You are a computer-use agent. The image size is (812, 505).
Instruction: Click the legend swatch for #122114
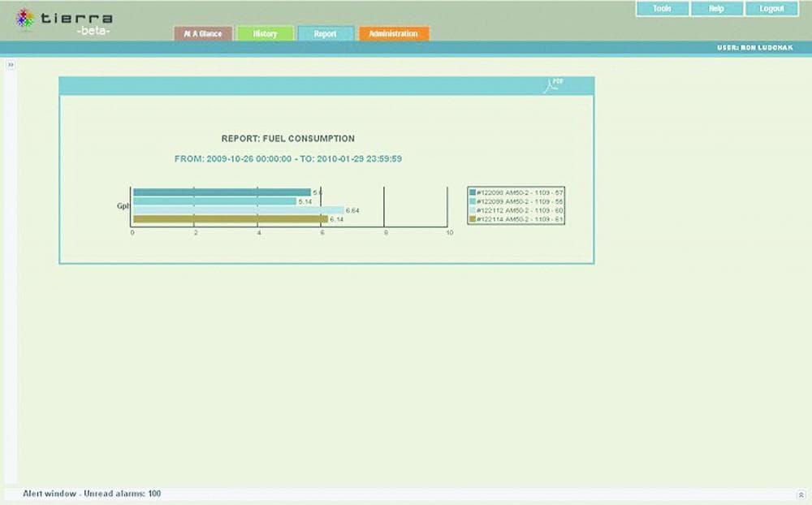(x=473, y=219)
